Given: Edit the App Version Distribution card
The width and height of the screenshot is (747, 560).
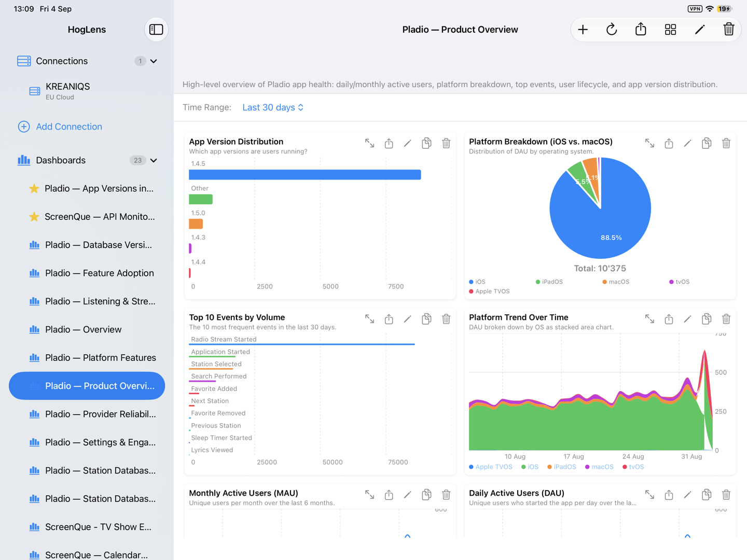Looking at the screenshot, I should click(x=407, y=143).
